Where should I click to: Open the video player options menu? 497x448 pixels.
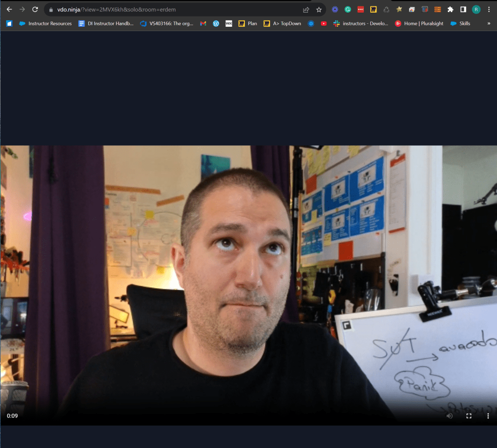point(488,415)
